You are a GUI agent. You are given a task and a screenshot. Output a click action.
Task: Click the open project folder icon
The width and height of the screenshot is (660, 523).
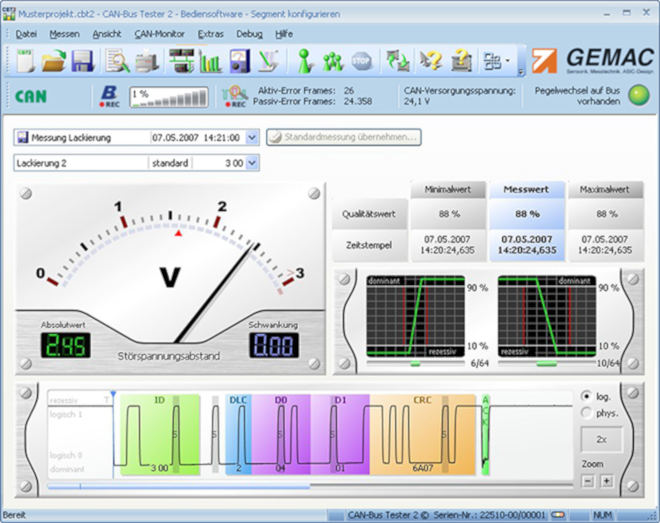tap(54, 61)
